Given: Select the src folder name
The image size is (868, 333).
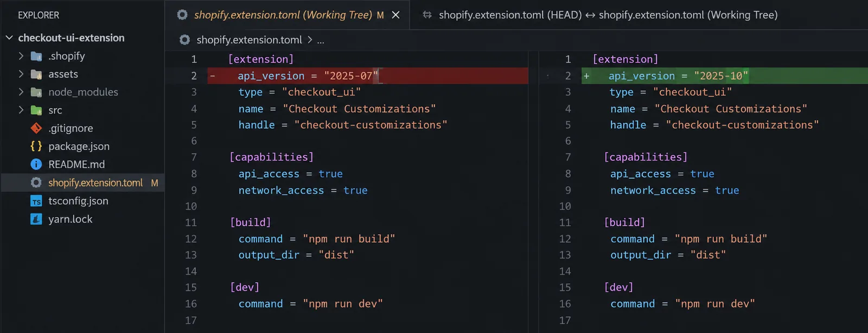Looking at the screenshot, I should click(55, 110).
